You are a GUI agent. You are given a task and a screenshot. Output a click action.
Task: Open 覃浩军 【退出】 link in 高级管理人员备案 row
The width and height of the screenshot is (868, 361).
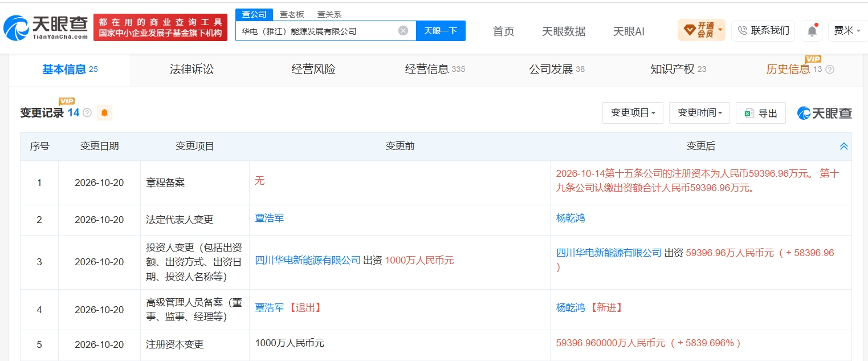coord(270,307)
